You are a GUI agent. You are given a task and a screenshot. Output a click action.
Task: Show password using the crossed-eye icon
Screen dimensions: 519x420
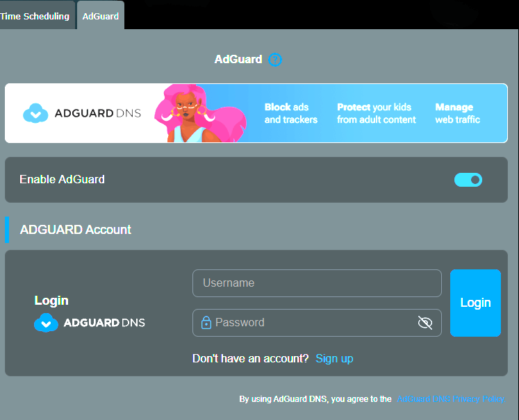(425, 323)
